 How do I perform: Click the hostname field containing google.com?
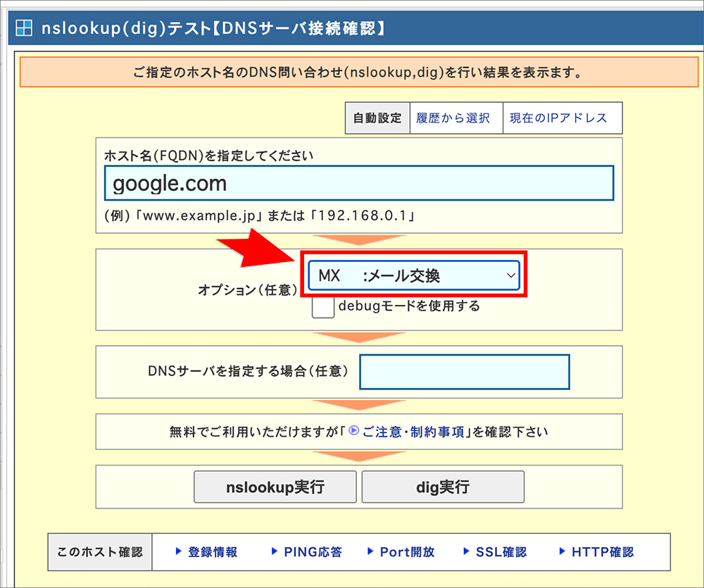(360, 182)
